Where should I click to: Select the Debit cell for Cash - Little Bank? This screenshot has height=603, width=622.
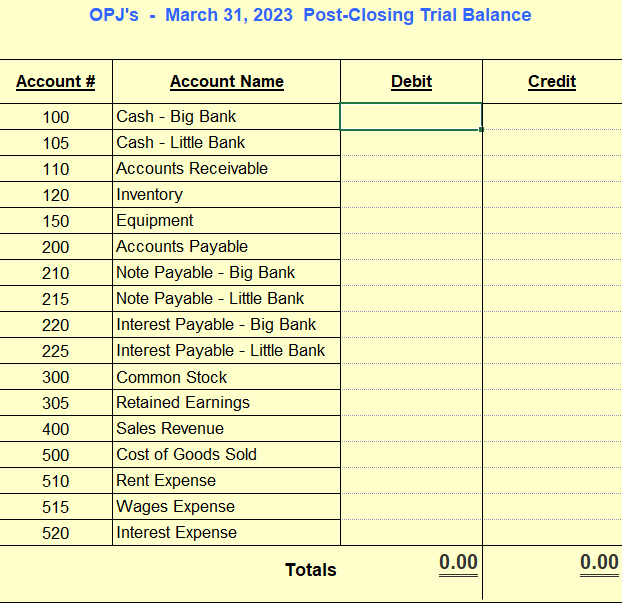point(411,143)
